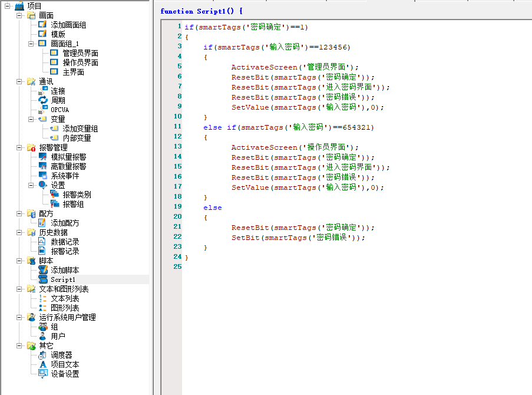Image resolution: width=532 pixels, height=395 pixels.
Task: Collapse the 历史数据 folder
Action: (19, 232)
